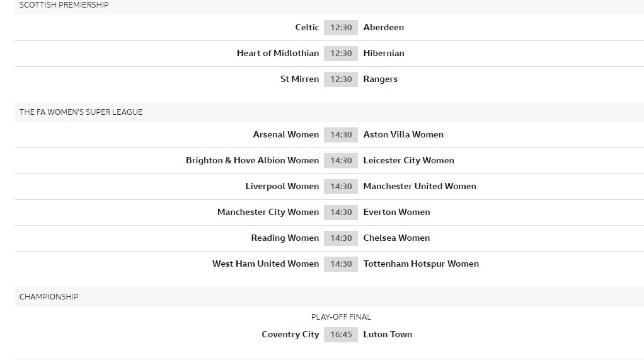Select Chelsea Women team name
644x360 pixels.
[396, 238]
